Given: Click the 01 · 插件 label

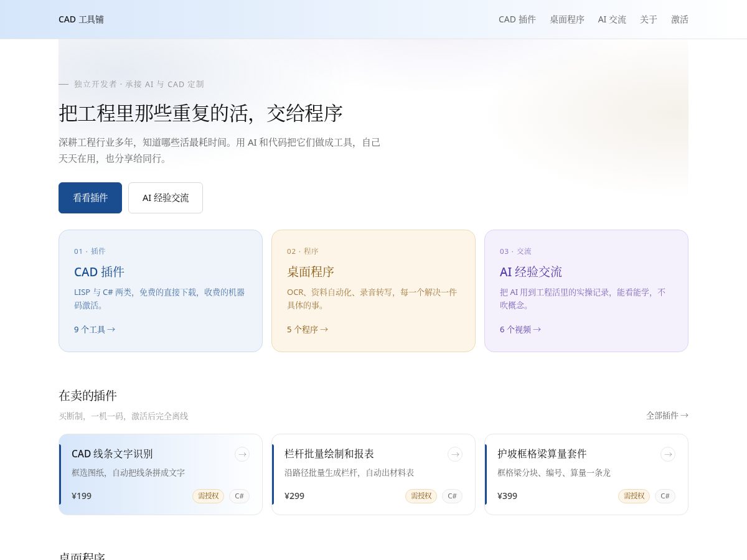Looking at the screenshot, I should [90, 251].
